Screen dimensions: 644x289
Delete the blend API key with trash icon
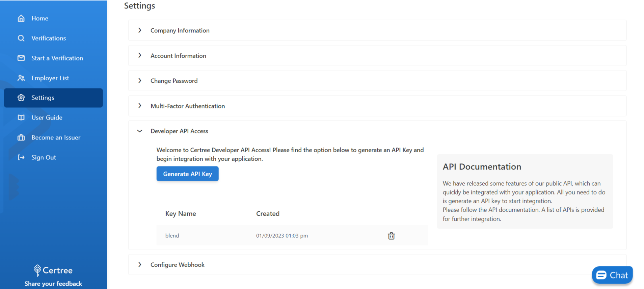point(391,236)
